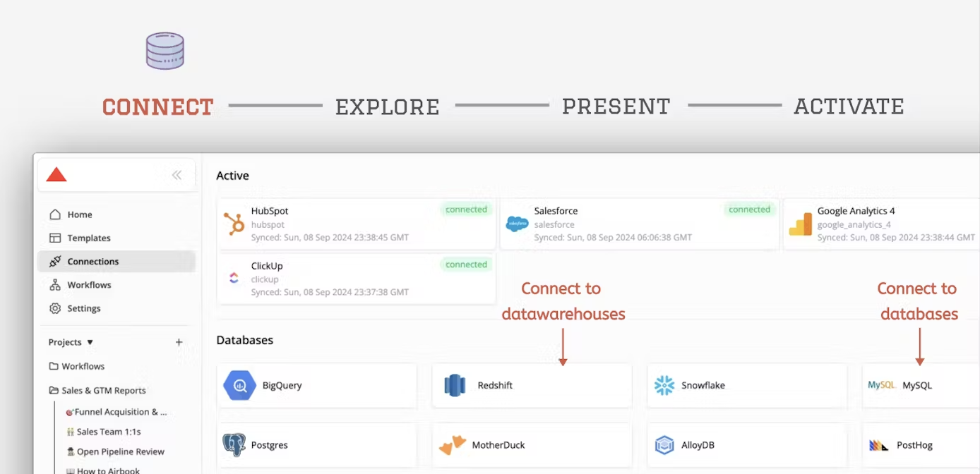The image size is (980, 474).
Task: Choose the MotherDuck database option
Action: 532,445
